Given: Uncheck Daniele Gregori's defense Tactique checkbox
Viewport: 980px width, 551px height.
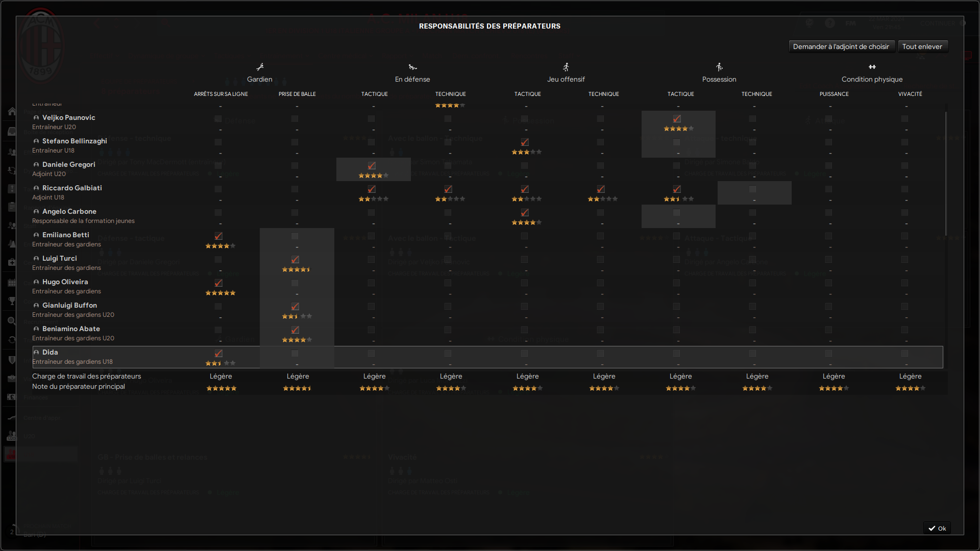Looking at the screenshot, I should [x=372, y=166].
